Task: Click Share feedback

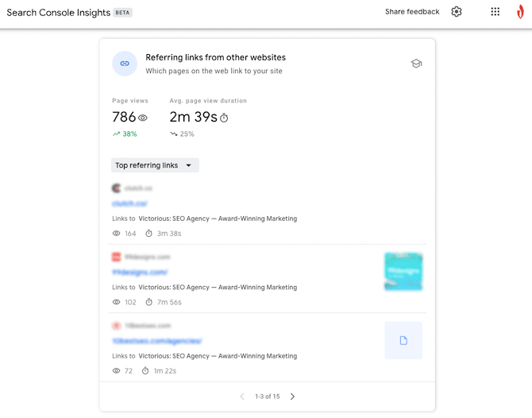Action: click(x=412, y=12)
